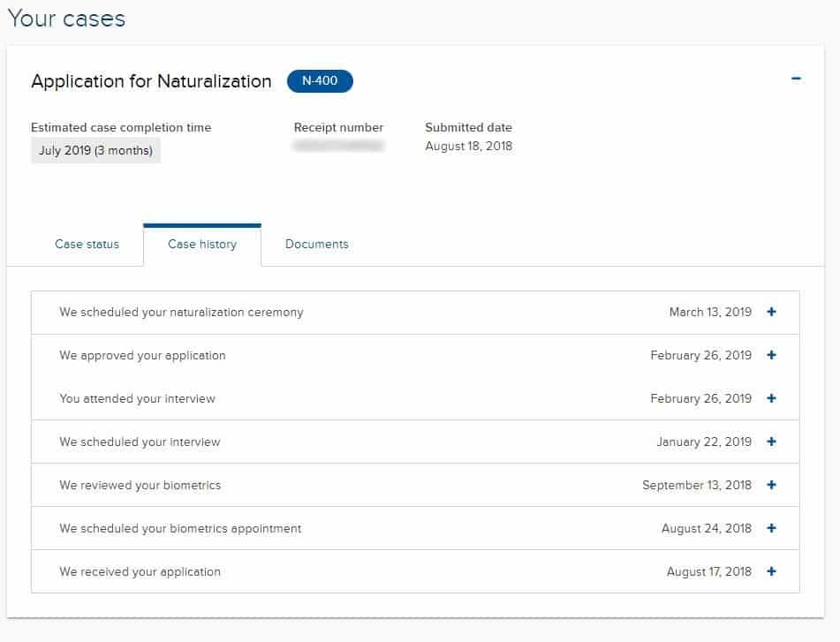The height and width of the screenshot is (642, 840).
Task: Collapse the Application for Naturalization case card
Action: (x=796, y=79)
